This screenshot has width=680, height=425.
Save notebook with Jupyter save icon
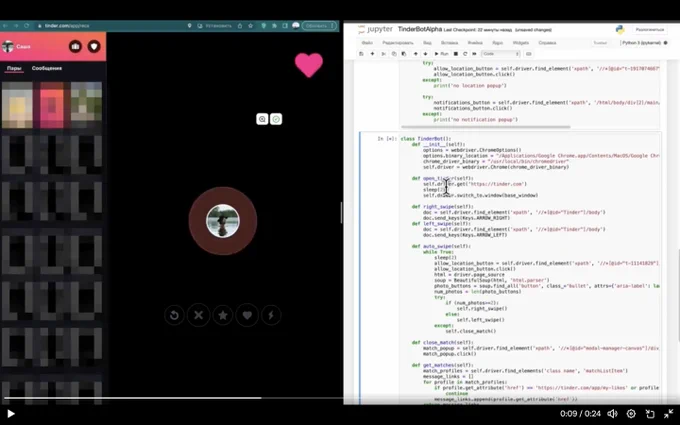[x=361, y=54]
